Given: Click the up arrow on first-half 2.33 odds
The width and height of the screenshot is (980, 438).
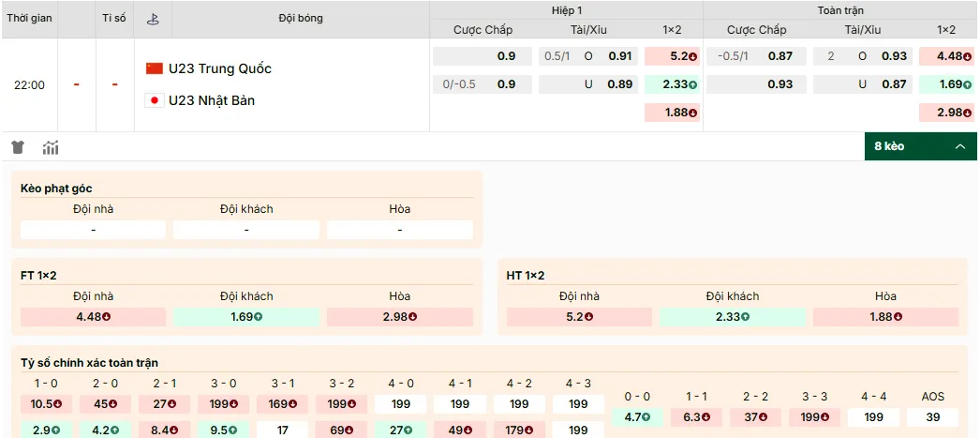Looking at the screenshot, I should point(692,85).
